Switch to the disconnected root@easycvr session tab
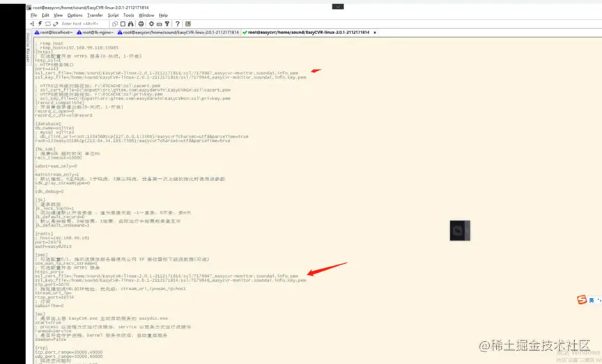This screenshot has width=602, height=364. point(178,33)
